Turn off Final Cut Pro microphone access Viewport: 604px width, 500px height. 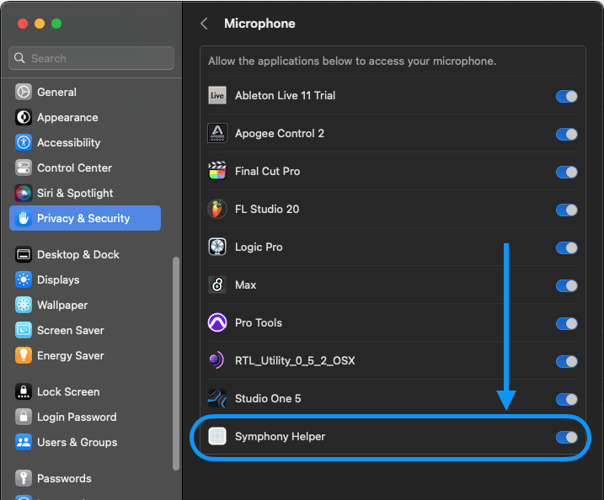pyautogui.click(x=567, y=172)
